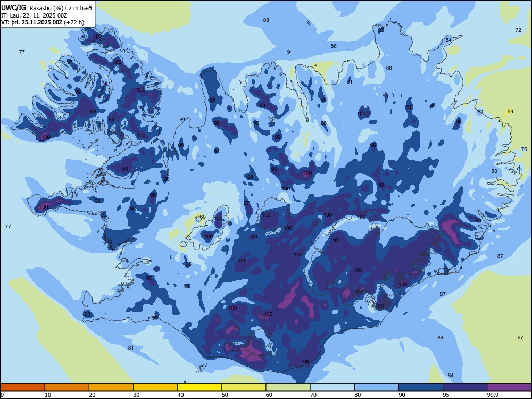Select the legend scale label 80
532x399 pixels.
tap(358, 395)
